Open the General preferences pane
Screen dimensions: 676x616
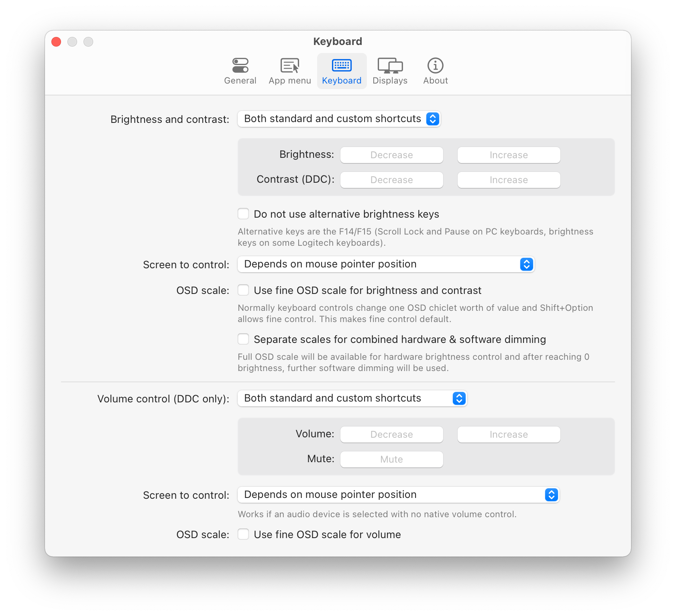[x=240, y=71]
